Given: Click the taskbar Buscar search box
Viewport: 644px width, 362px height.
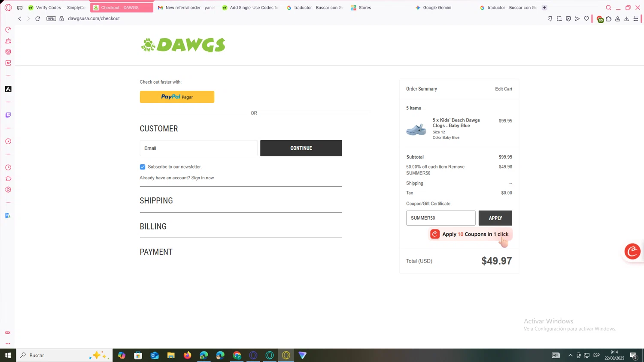Looking at the screenshot, I should point(64,355).
